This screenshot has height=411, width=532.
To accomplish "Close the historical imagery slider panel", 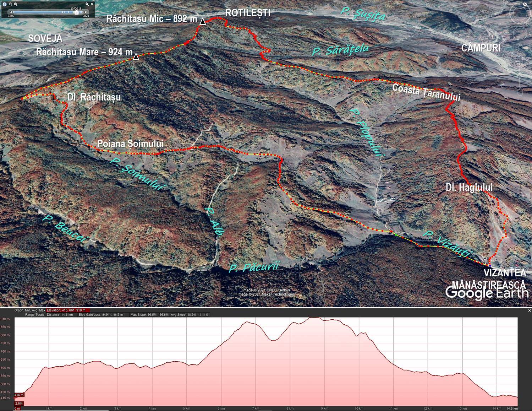I will 92,4.
